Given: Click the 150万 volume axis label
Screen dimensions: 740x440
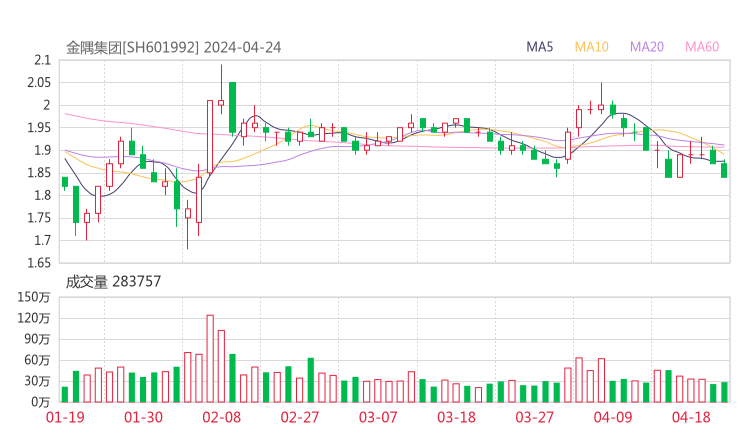Looking at the screenshot, I should tap(34, 297).
